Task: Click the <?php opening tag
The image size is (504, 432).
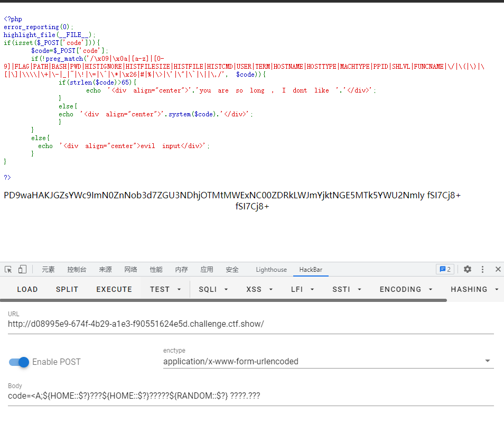Action: 13,19
